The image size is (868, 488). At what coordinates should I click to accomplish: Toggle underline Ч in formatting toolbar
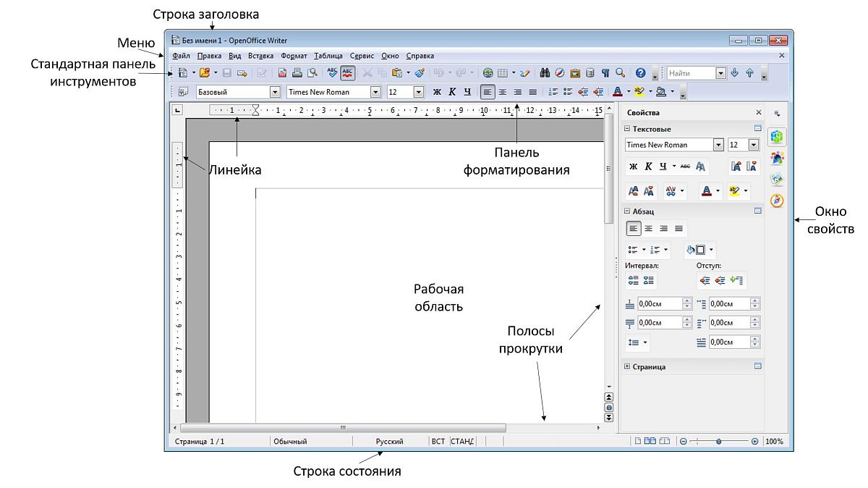[467, 92]
